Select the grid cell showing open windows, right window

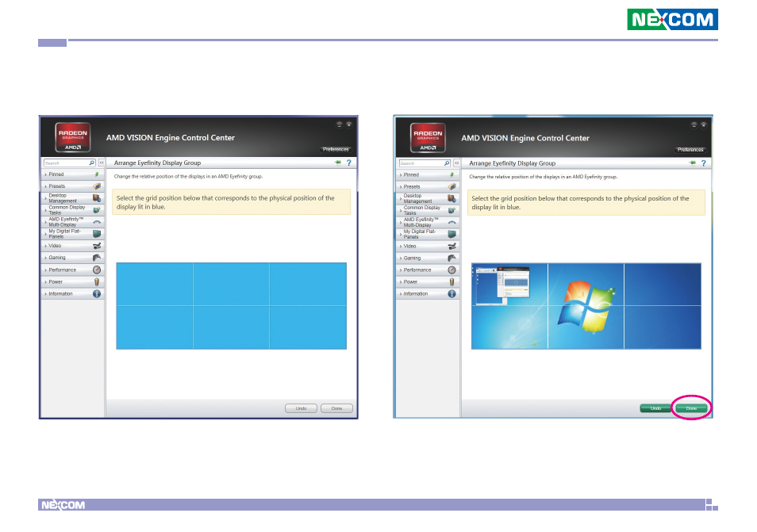pos(509,285)
